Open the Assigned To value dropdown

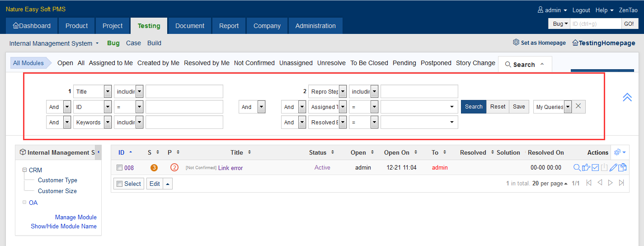point(419,107)
